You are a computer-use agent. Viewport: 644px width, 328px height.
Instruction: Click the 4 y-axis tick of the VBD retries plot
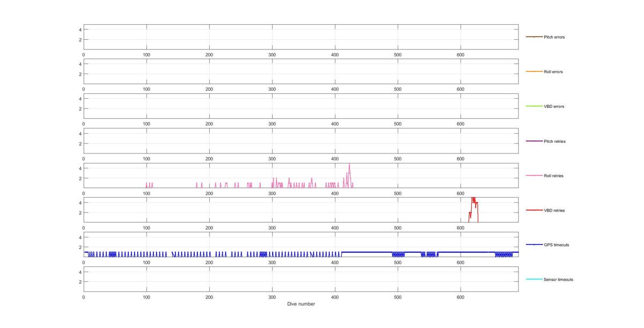[x=80, y=202]
